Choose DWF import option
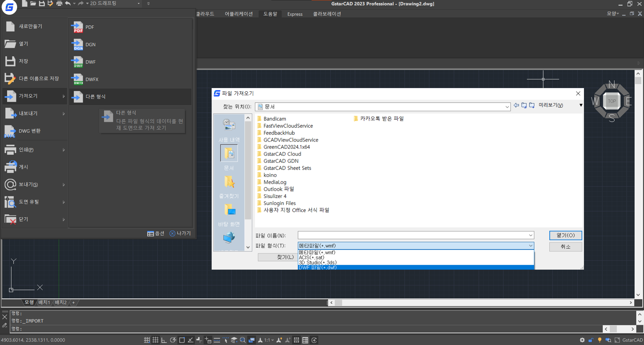This screenshot has height=345, width=644. coord(130,62)
